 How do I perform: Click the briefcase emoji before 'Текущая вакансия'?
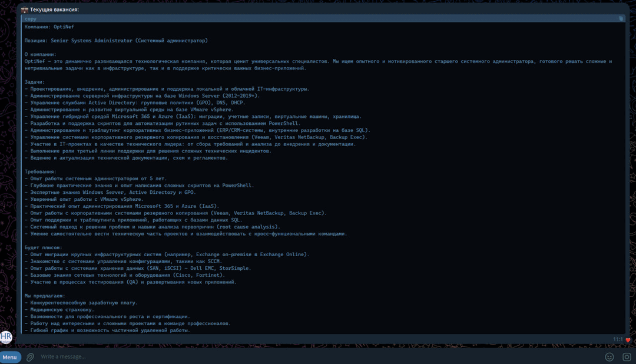tap(25, 10)
